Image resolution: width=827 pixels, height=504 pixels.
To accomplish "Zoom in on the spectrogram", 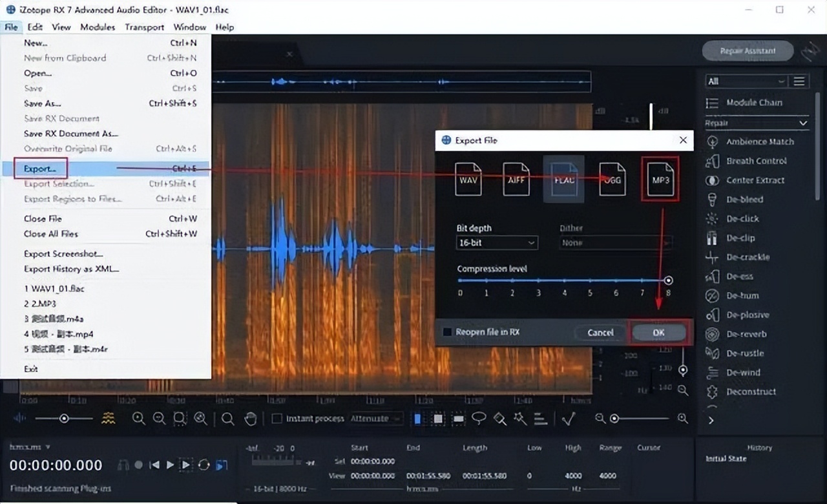I will pyautogui.click(x=139, y=419).
